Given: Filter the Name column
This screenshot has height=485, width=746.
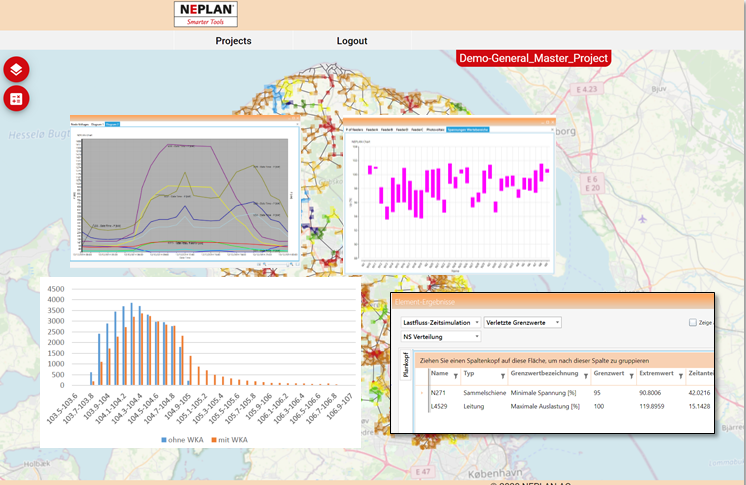Looking at the screenshot, I should point(456,376).
